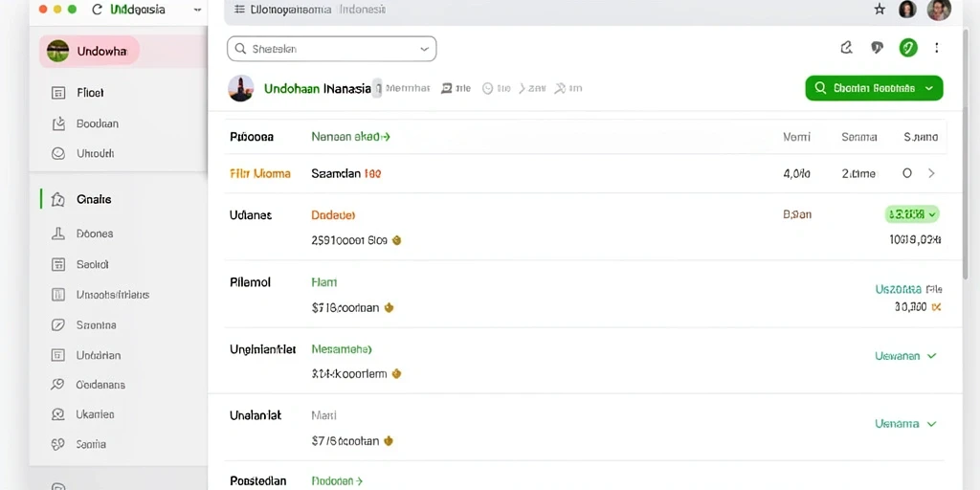Open the vertical three-dot more menu

pos(936,48)
